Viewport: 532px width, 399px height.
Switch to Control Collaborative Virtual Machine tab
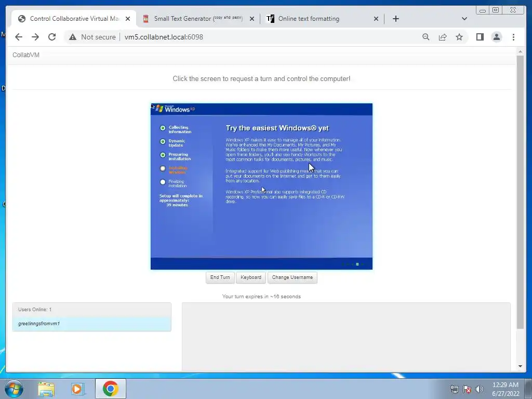74,19
